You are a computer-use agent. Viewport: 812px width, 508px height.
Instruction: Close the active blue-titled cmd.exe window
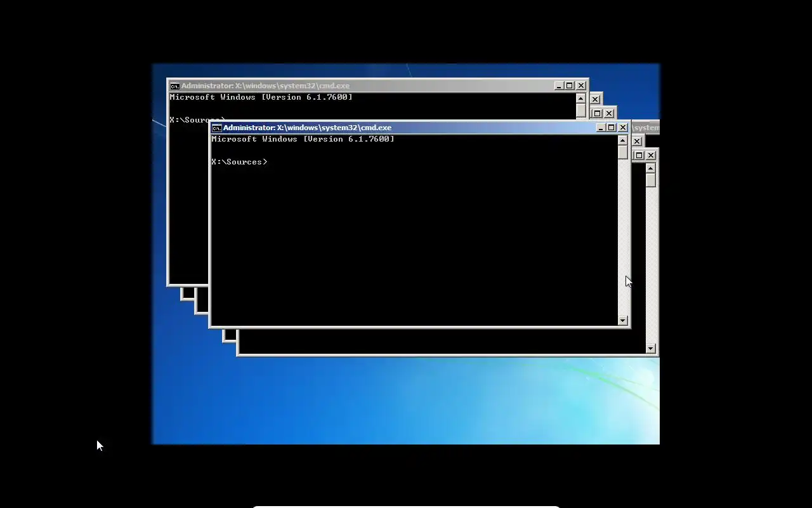tap(623, 128)
